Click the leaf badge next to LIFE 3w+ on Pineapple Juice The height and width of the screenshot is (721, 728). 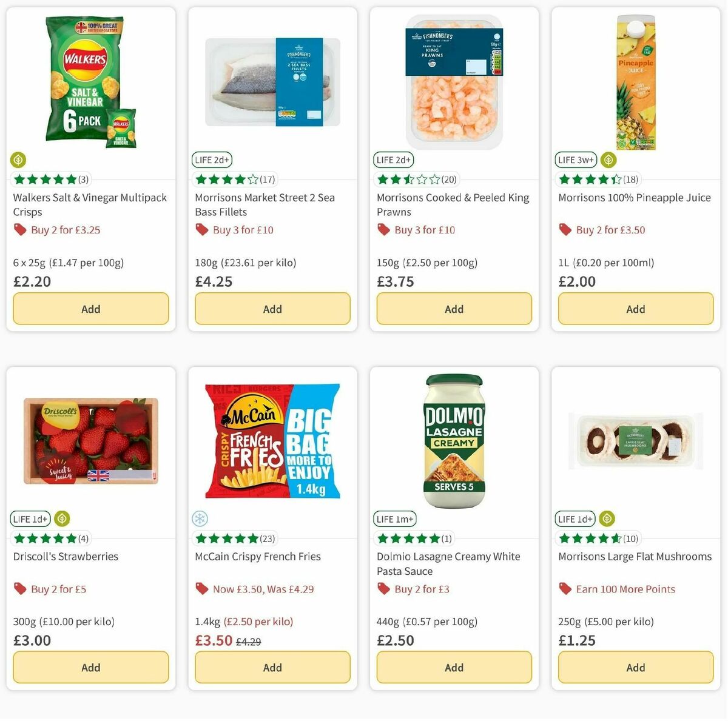[x=608, y=159]
